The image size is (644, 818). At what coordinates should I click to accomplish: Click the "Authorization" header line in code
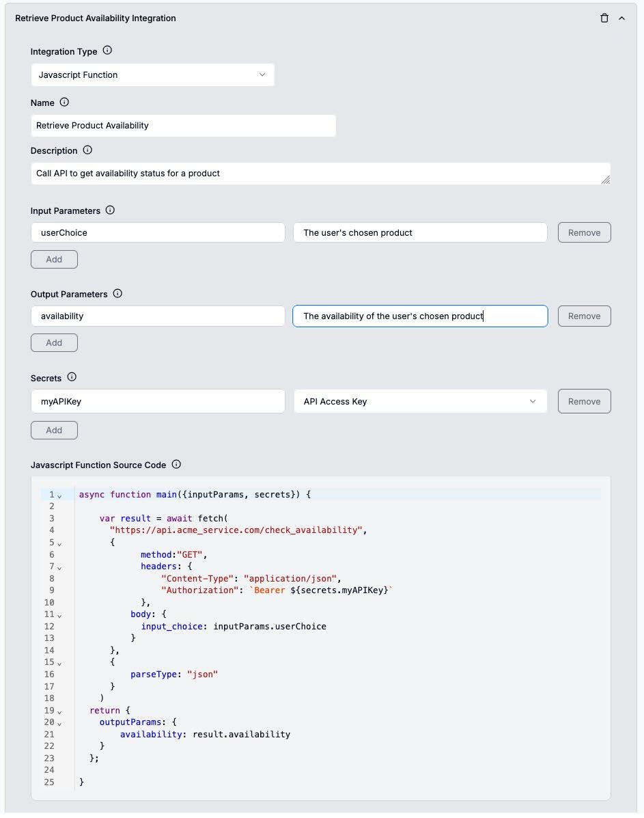tap(277, 590)
